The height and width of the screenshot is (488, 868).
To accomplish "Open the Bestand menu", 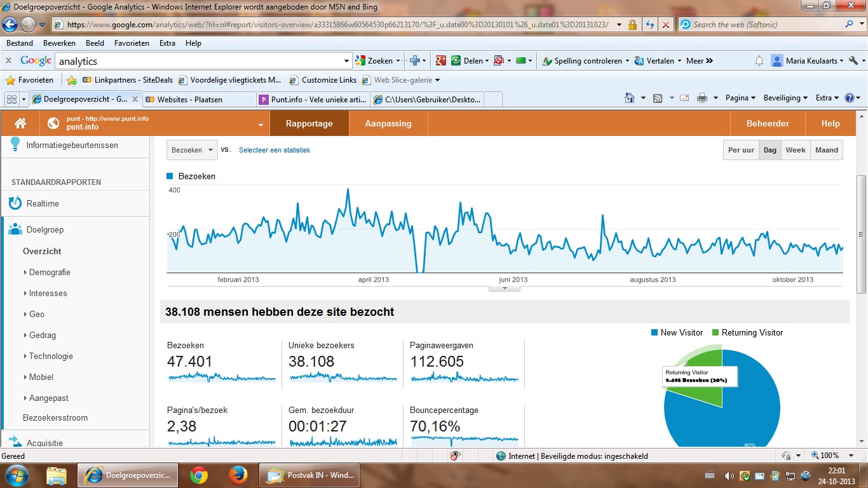I will pyautogui.click(x=20, y=43).
